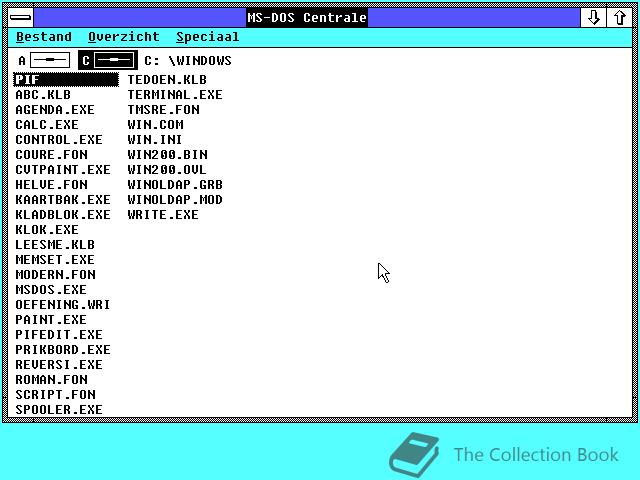Select the PIF directory entry
Image resolution: width=640 pixels, height=480 pixels.
click(x=66, y=80)
